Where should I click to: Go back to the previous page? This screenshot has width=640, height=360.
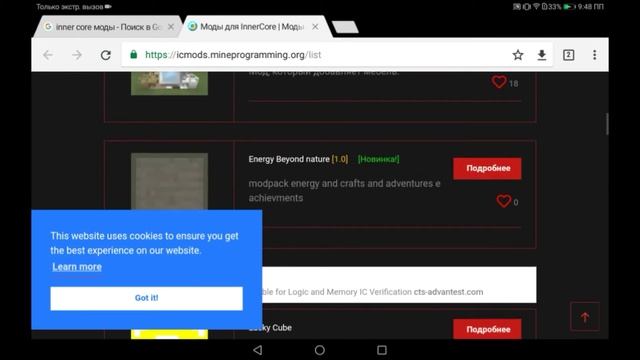click(x=48, y=55)
